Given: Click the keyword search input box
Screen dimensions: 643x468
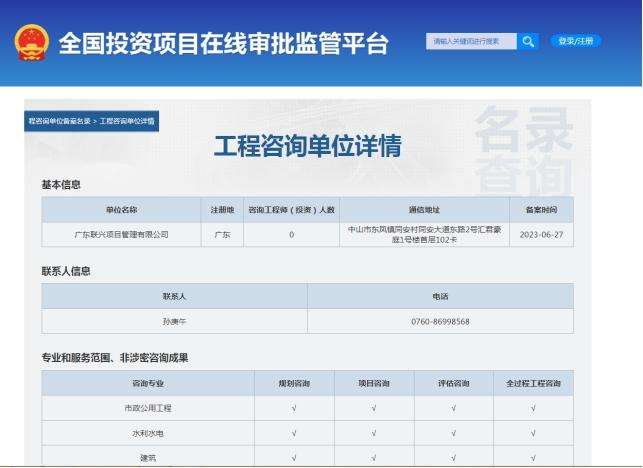Looking at the screenshot, I should coord(471,41).
